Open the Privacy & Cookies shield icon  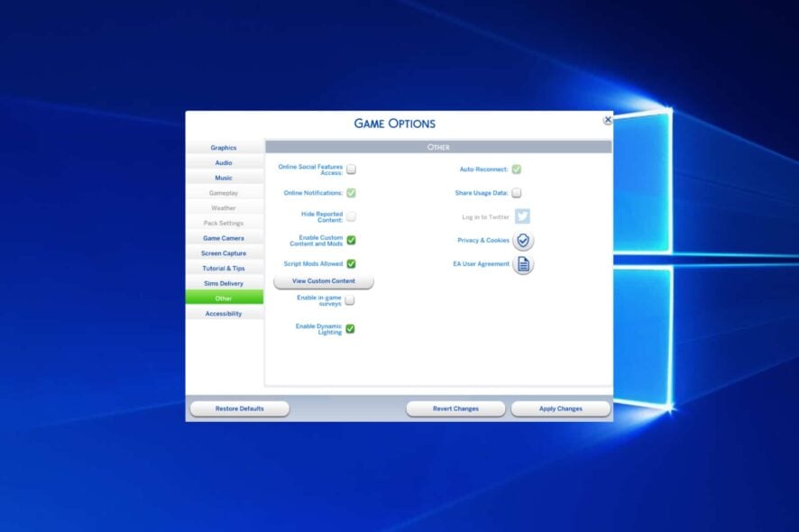523,241
